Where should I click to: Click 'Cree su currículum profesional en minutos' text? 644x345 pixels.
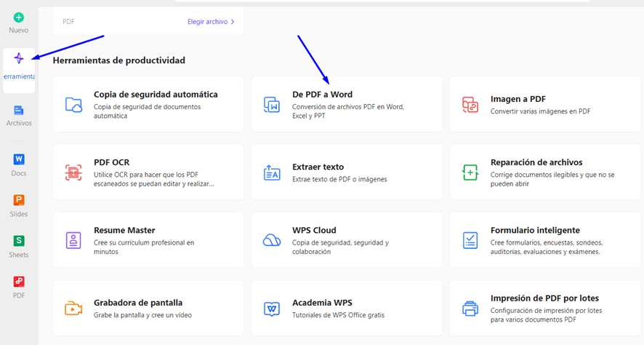pos(144,247)
